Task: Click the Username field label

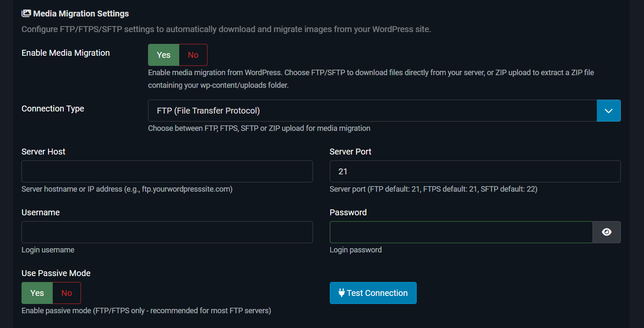Action: tap(40, 212)
